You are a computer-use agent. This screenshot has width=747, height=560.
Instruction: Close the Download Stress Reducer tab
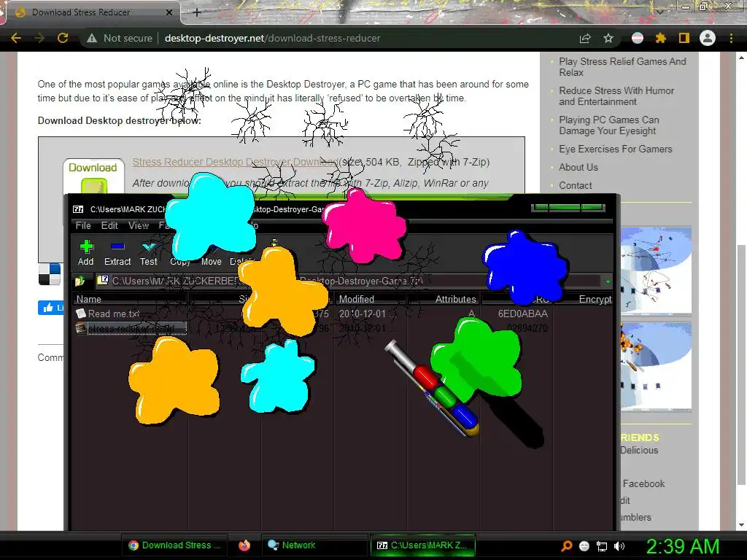click(x=169, y=12)
